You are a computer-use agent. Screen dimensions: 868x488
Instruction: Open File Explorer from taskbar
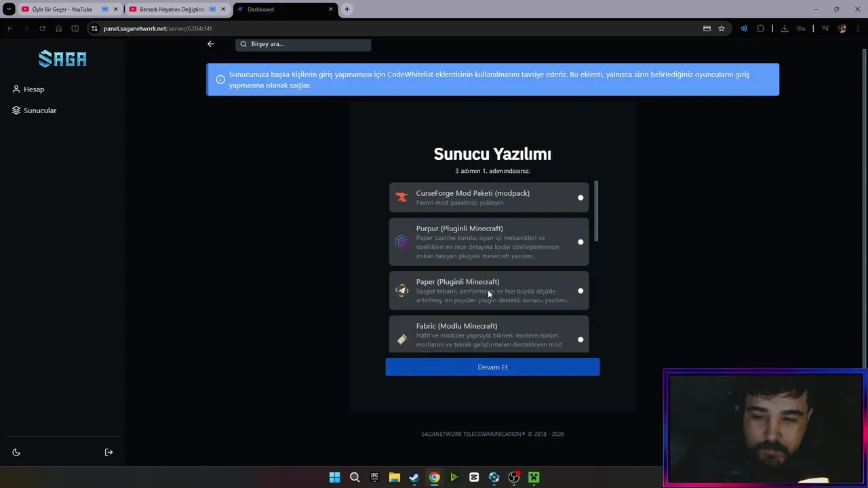point(394,477)
